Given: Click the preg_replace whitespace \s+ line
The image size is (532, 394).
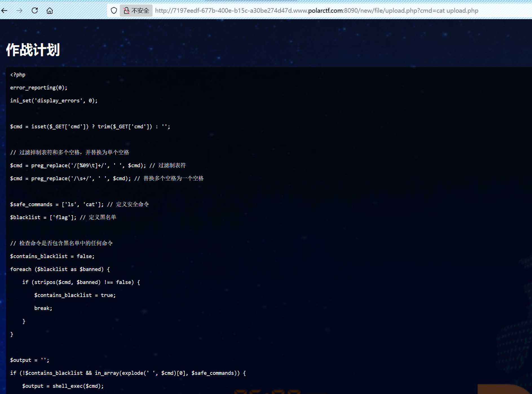Looking at the screenshot, I should tap(107, 179).
